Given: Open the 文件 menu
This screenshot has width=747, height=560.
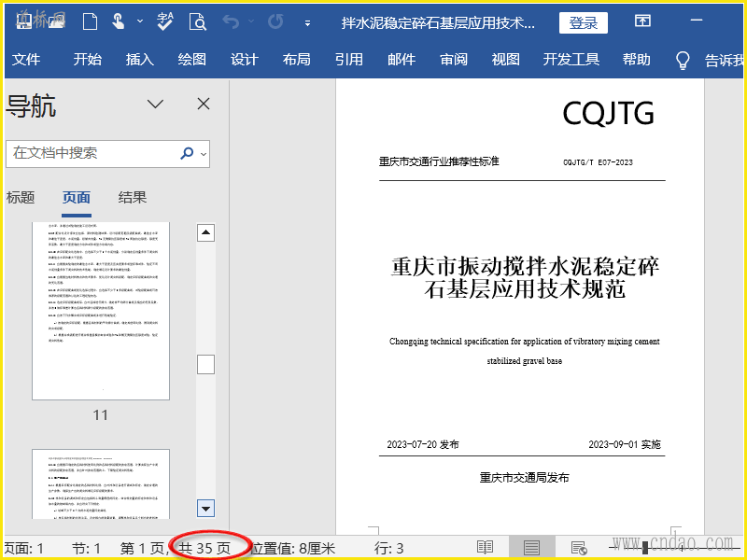Looking at the screenshot, I should pos(26,60).
